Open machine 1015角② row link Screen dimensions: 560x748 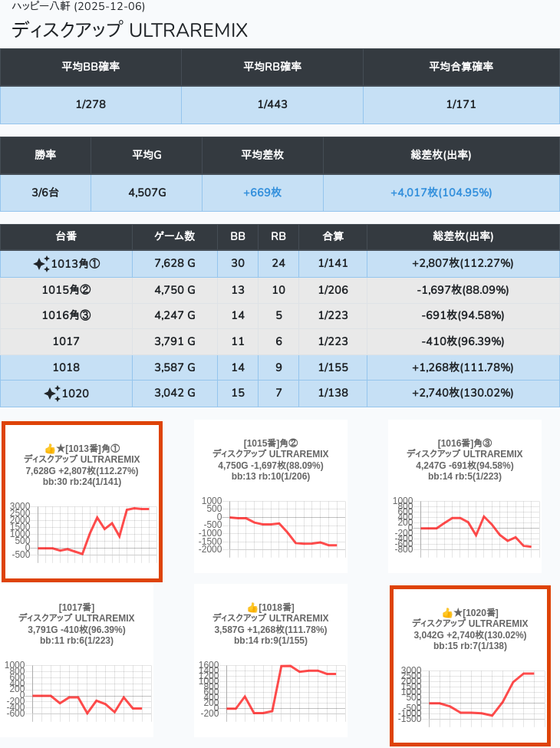[66, 290]
